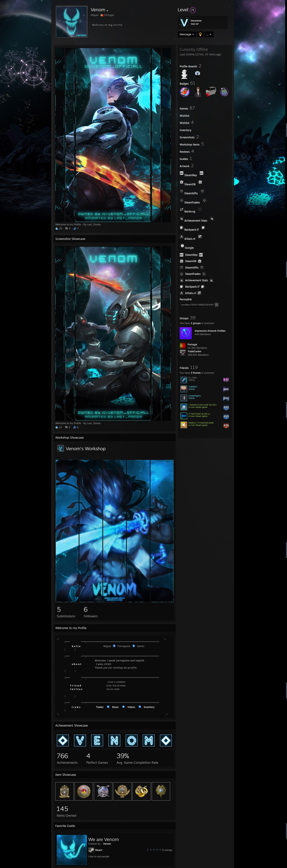View the plasma globe profile award
287x868 pixels.
[198, 74]
